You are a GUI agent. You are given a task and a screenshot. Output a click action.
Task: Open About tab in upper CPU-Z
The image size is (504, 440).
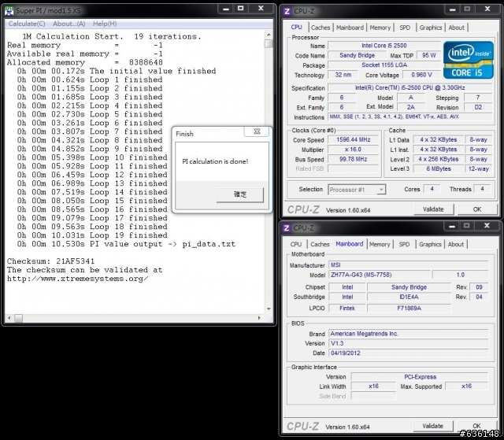[x=456, y=28]
